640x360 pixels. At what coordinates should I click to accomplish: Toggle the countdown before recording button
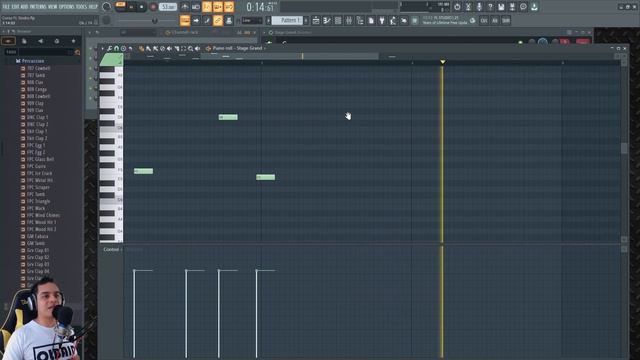(x=207, y=7)
